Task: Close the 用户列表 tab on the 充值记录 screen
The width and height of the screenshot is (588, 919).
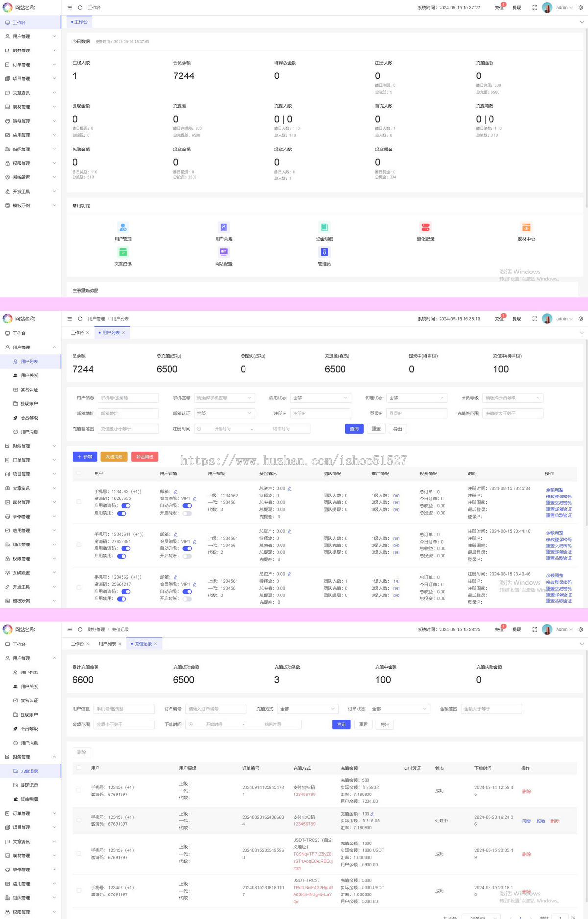Action: pos(120,644)
